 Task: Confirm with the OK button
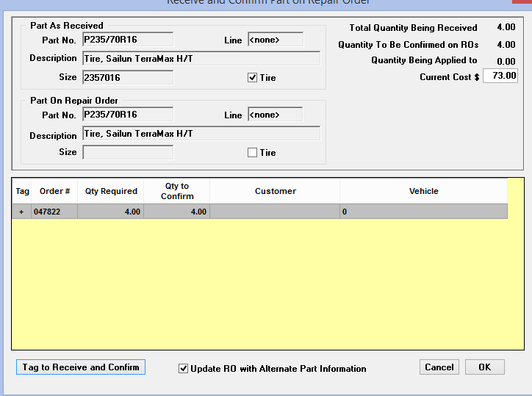tap(484, 367)
